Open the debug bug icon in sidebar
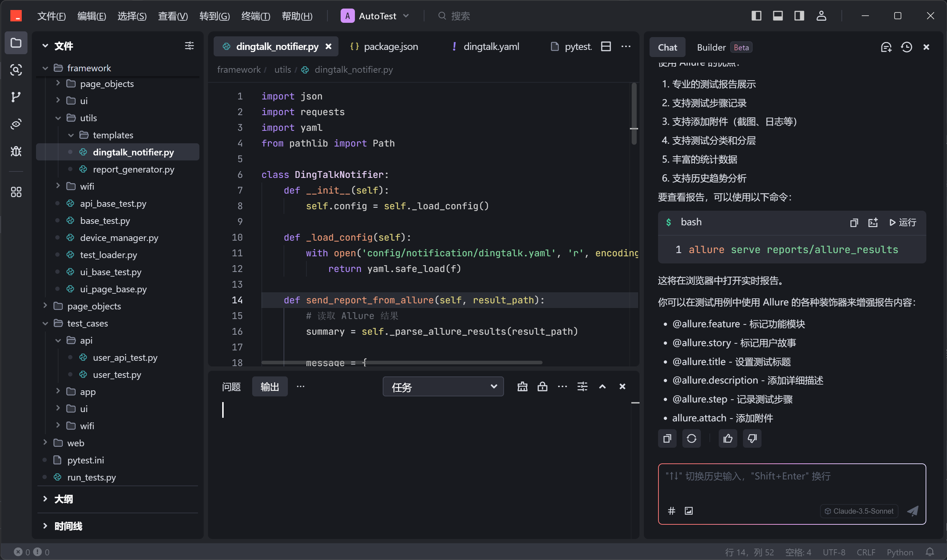This screenshot has height=560, width=947. point(16,151)
